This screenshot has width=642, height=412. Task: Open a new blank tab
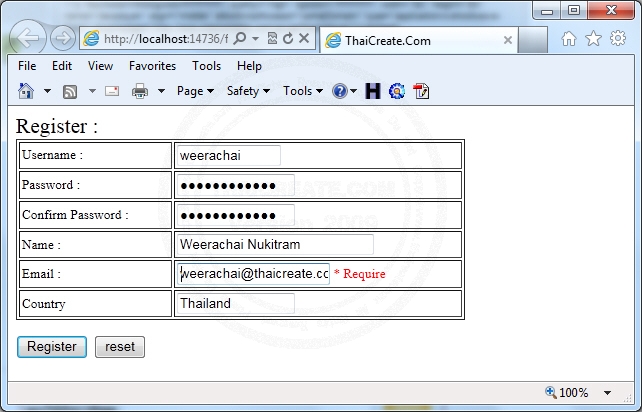coord(533,40)
